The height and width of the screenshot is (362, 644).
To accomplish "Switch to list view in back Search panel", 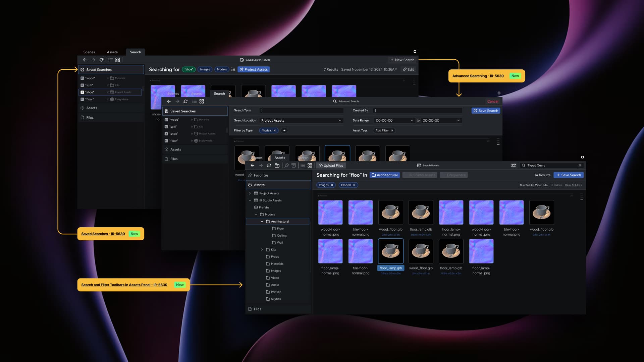I will click(110, 60).
